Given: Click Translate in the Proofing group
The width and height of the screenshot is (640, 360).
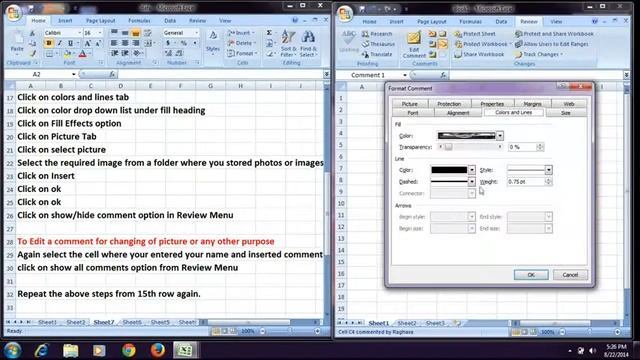Looking at the screenshot, I should (x=377, y=54).
